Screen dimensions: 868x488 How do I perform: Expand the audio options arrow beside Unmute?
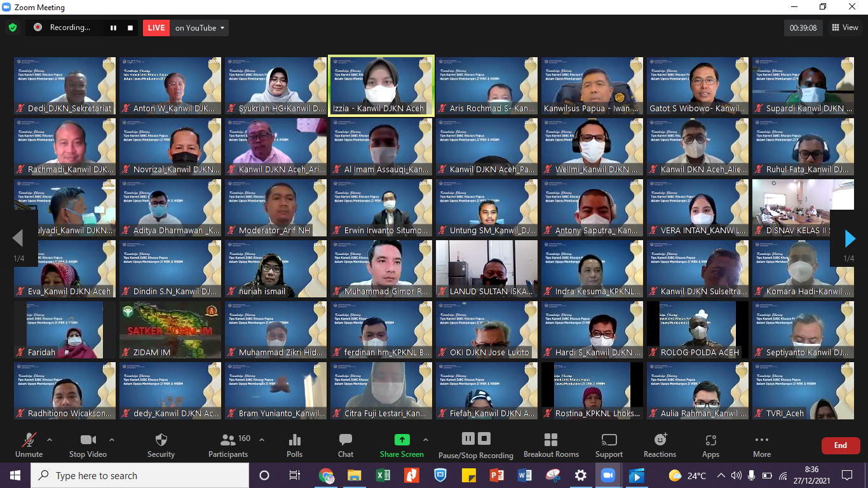pyautogui.click(x=50, y=440)
